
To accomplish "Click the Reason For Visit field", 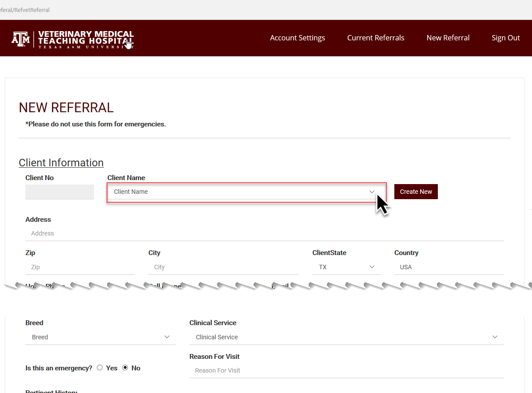I will pyautogui.click(x=346, y=371).
